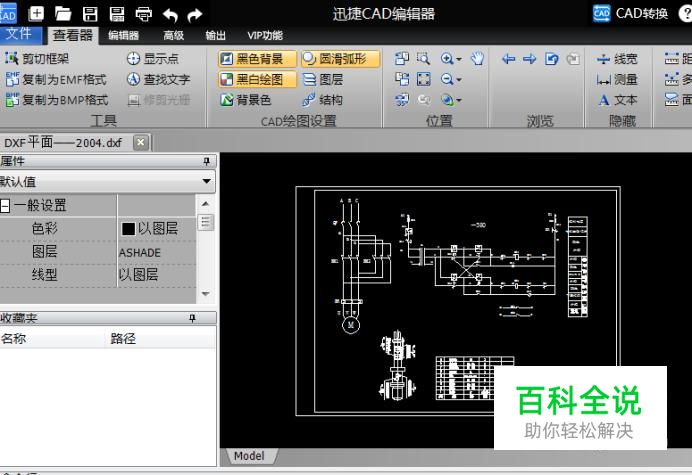Switch to the 编辑器 tab

(x=124, y=35)
